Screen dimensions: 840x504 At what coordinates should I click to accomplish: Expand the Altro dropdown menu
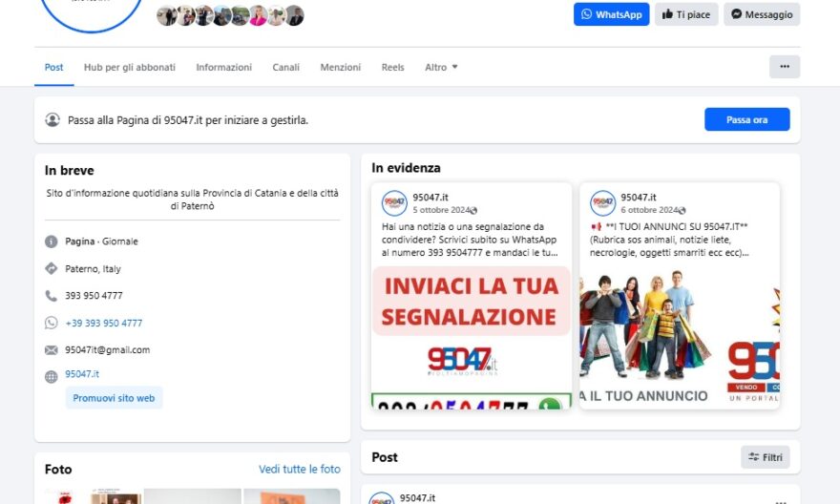pyautogui.click(x=441, y=68)
